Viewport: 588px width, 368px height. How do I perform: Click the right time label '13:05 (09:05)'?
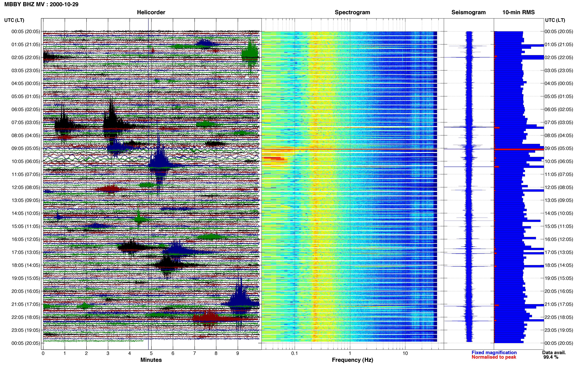coord(559,200)
